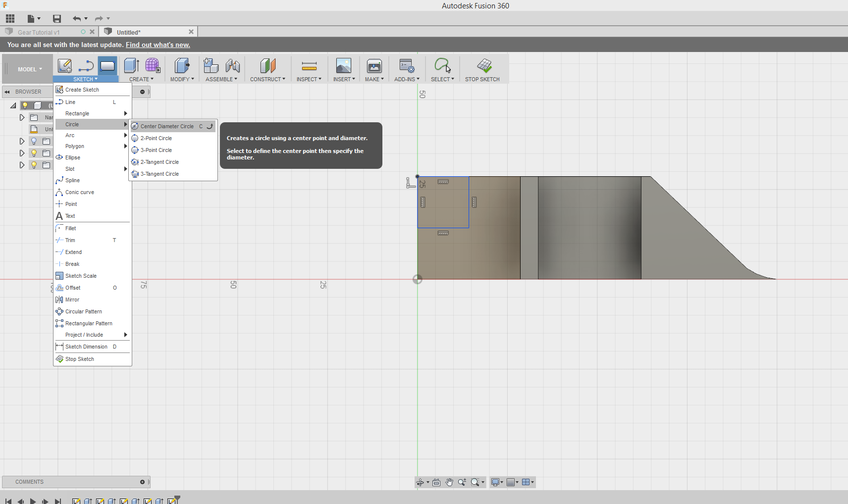Choose 2-Point Circle from submenu
The width and height of the screenshot is (848, 504).
(x=156, y=138)
